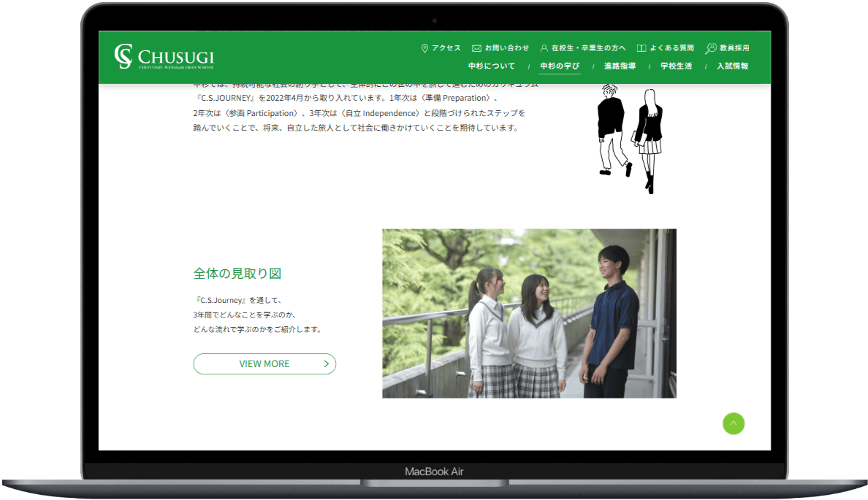Click the person icon for students and alumni
Image resolution: width=868 pixels, height=500 pixels.
pyautogui.click(x=544, y=48)
